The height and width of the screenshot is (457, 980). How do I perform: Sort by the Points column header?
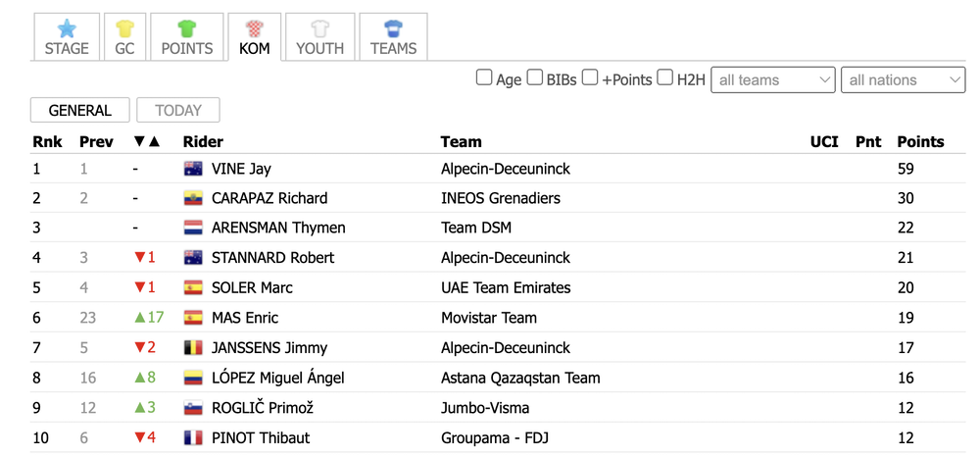click(920, 142)
